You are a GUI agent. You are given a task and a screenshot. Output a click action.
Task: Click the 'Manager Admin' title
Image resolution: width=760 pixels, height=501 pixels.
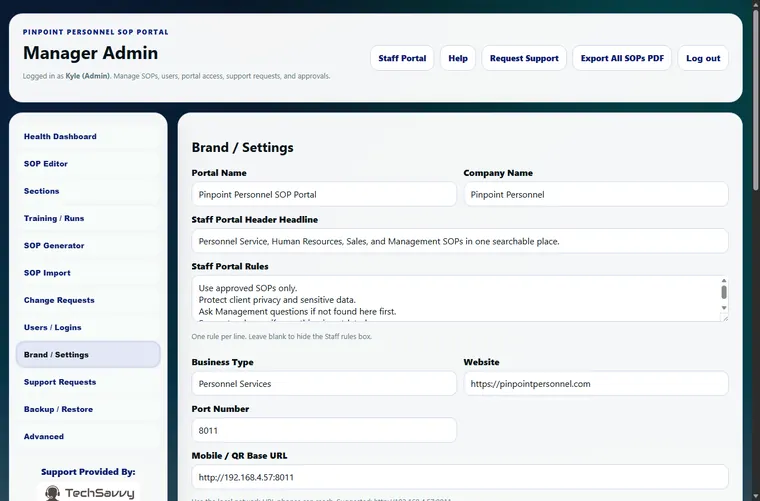tap(91, 53)
